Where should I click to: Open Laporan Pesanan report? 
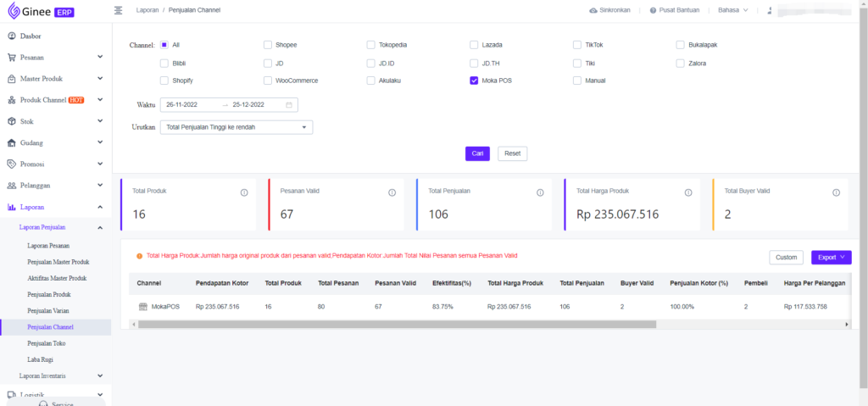[x=48, y=245]
